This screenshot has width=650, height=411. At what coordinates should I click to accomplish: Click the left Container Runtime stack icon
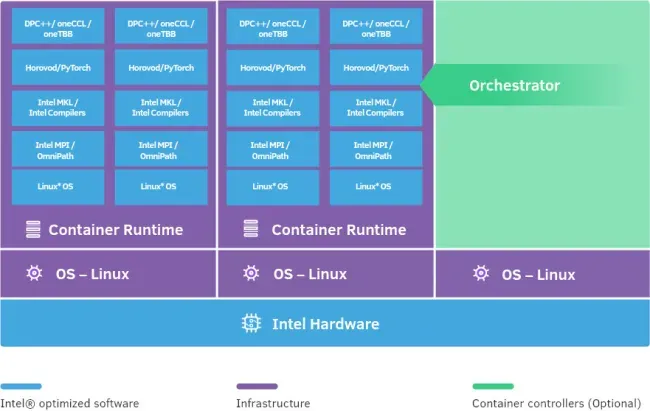33,229
